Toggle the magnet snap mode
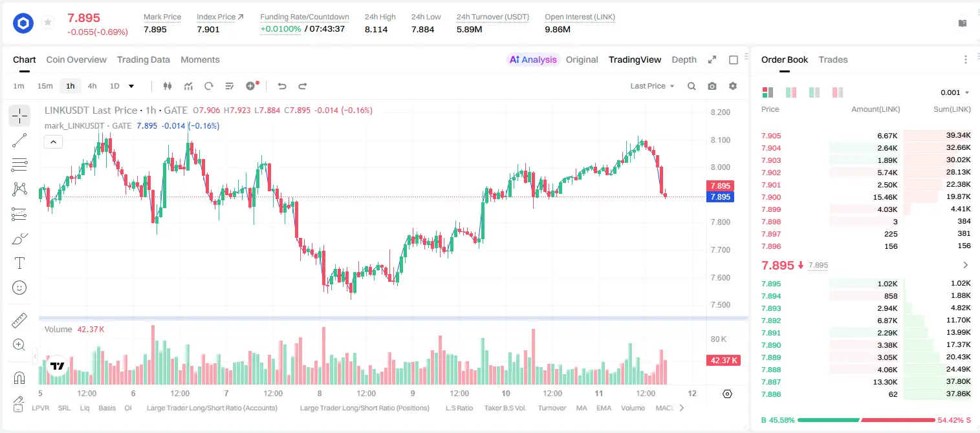This screenshot has height=433, width=980. pyautogui.click(x=19, y=377)
